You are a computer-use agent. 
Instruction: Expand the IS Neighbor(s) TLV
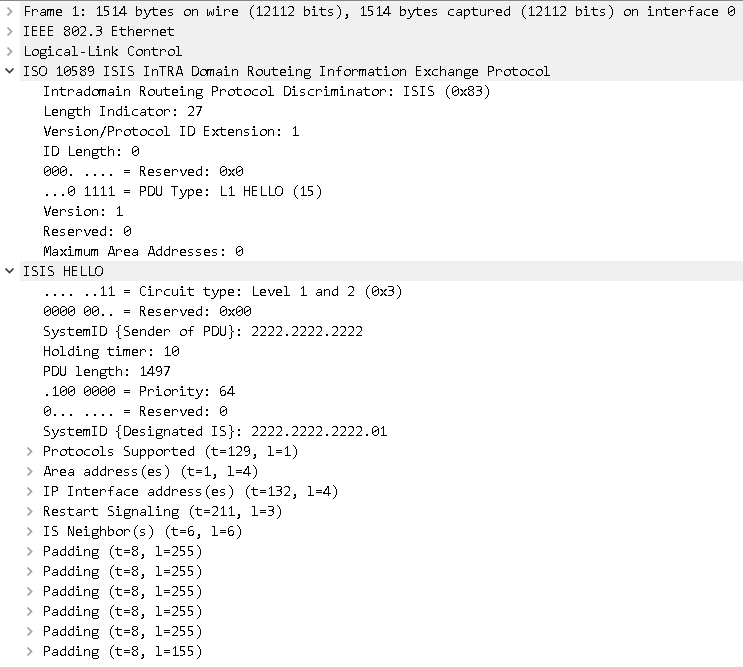pyautogui.click(x=30, y=531)
